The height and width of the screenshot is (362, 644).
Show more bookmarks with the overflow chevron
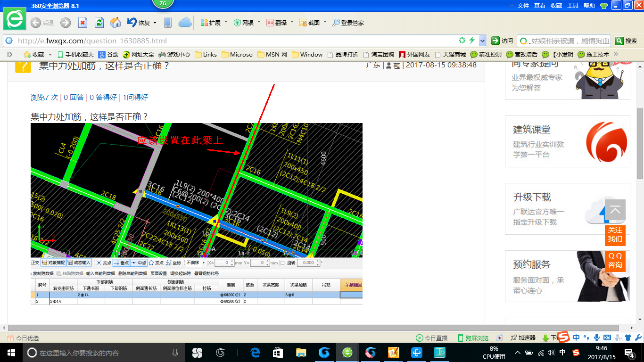[x=616, y=54]
